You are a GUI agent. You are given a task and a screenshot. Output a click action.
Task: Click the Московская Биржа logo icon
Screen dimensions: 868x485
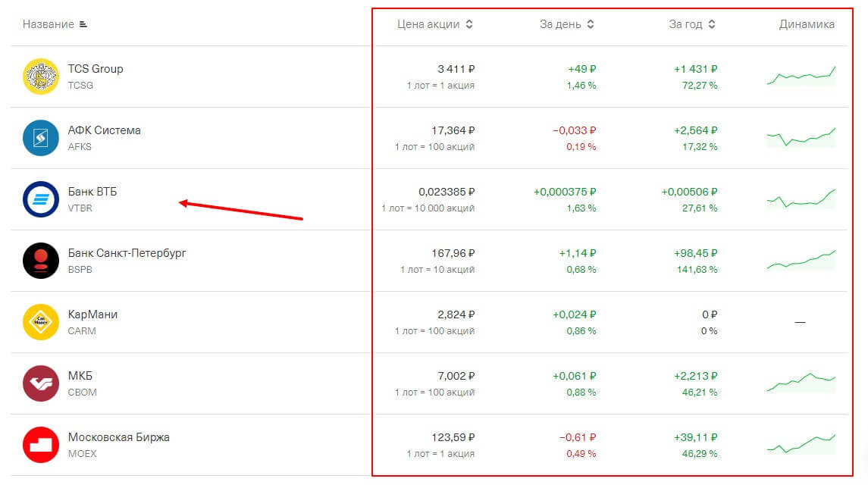[41, 445]
